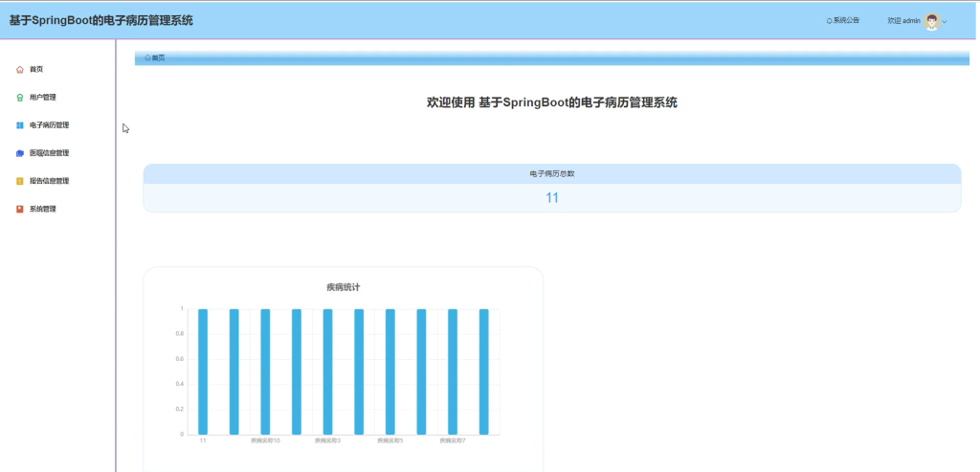This screenshot has height=472, width=980.
Task: Click the header title 基于SpringBoot的电子病历管理系统
Action: (101, 21)
